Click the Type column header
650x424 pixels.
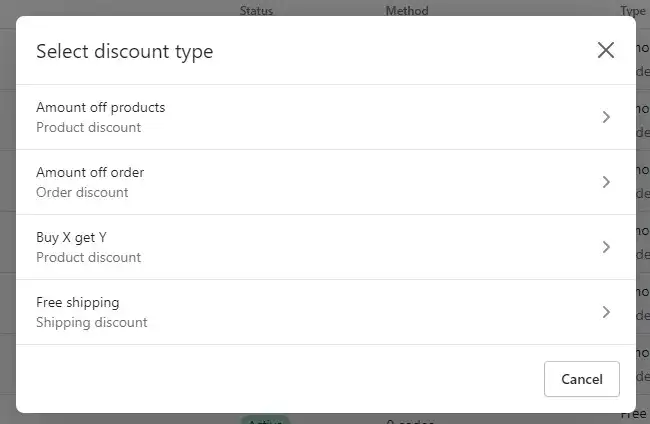(x=633, y=11)
